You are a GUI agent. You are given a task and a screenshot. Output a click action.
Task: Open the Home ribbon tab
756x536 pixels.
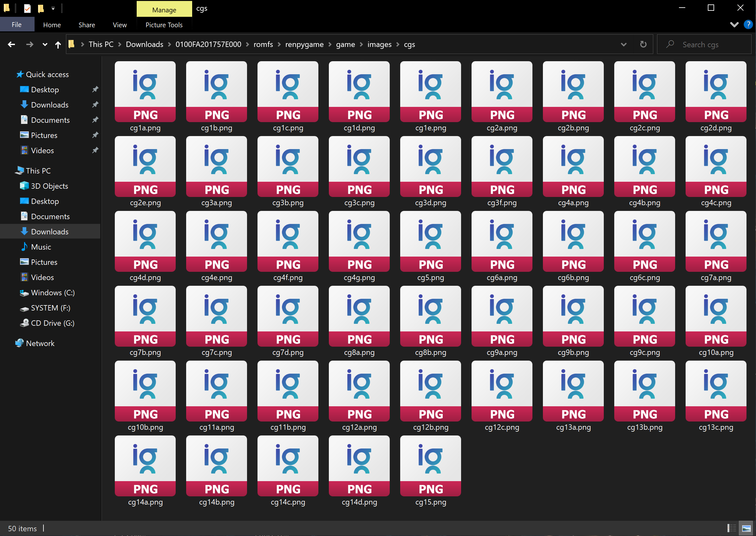(52, 25)
